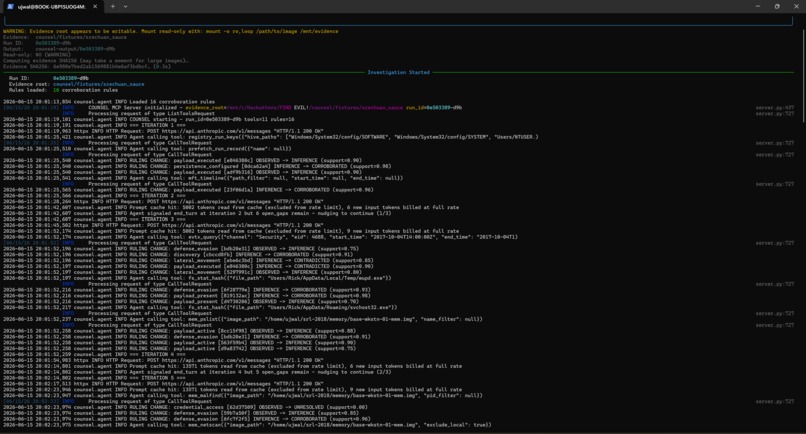Click ruling change payload_active [d9a83742]
Image resolution: width=806 pixels, height=434 pixels.
(179, 349)
